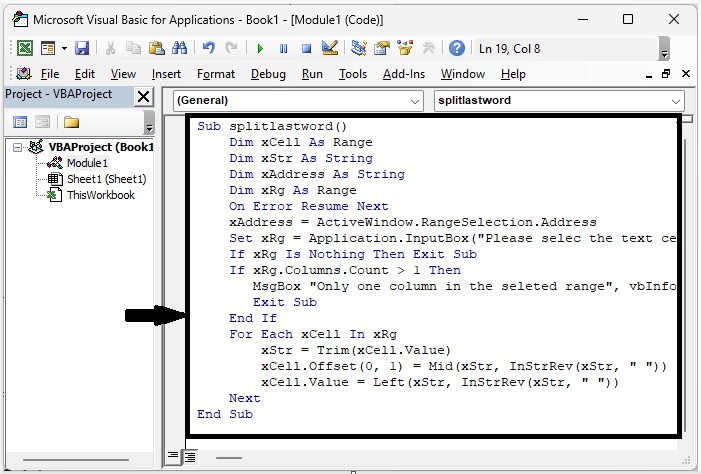Click the Paste clipboard icon
This screenshot has height=474, width=701.
[x=156, y=48]
